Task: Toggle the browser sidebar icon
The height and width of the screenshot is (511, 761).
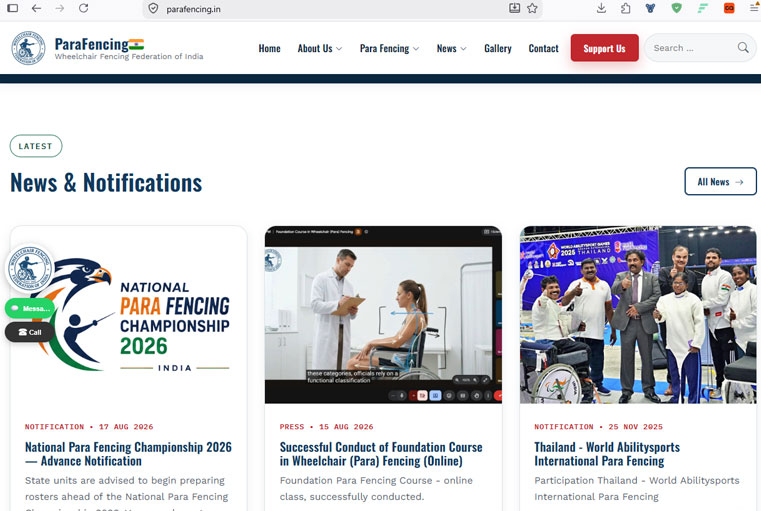Action: click(13, 8)
